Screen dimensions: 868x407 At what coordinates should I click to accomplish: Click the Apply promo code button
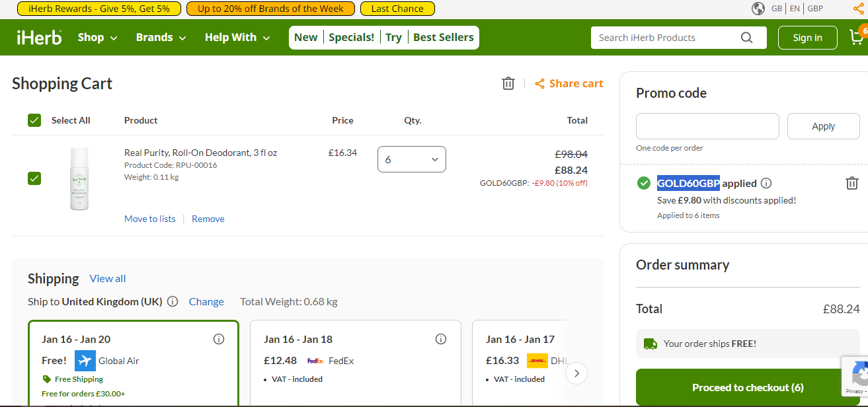click(824, 126)
